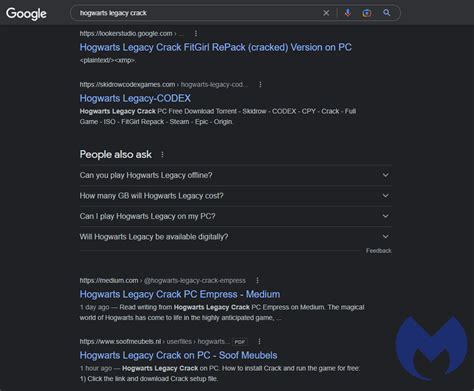Expand 'How many GB will Hogwarts Legacy cost?'

(x=236, y=196)
